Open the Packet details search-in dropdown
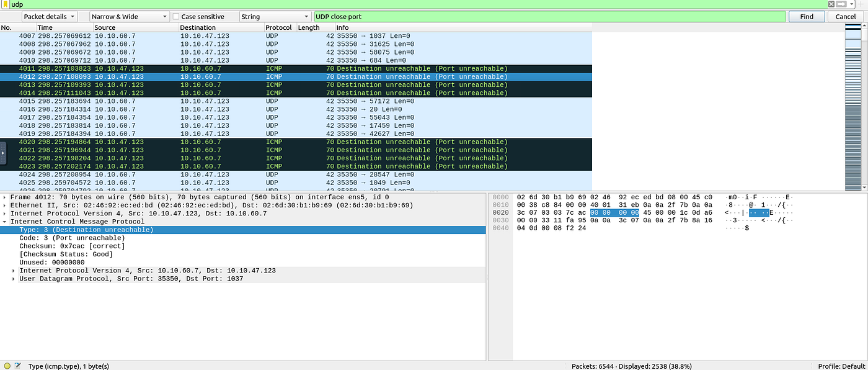The image size is (868, 370). click(x=50, y=17)
